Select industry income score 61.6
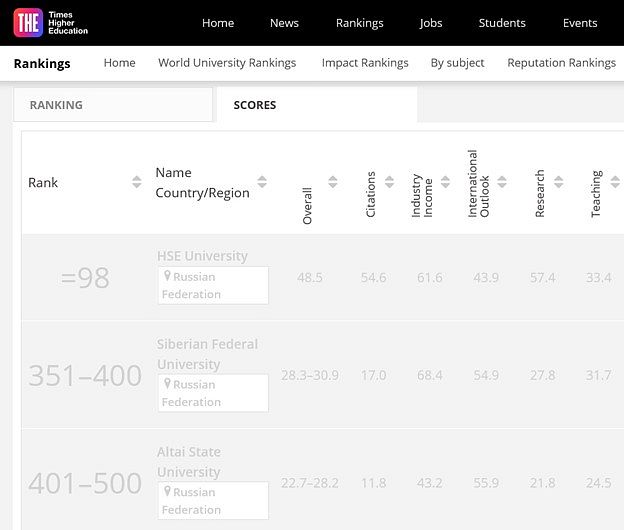Screen dimensions: 624x530 click(429, 277)
